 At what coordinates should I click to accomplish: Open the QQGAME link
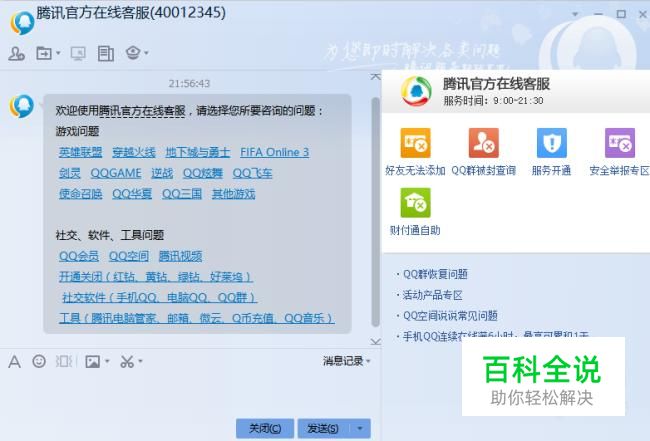click(x=116, y=173)
